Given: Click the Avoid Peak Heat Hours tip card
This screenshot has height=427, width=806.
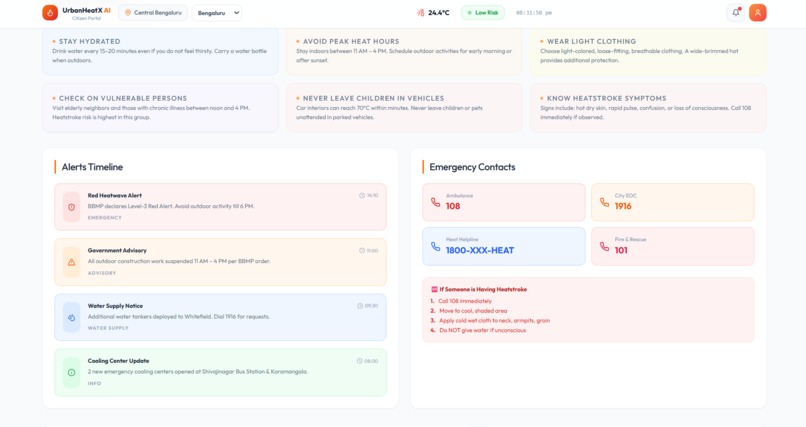Looking at the screenshot, I should coord(404,51).
